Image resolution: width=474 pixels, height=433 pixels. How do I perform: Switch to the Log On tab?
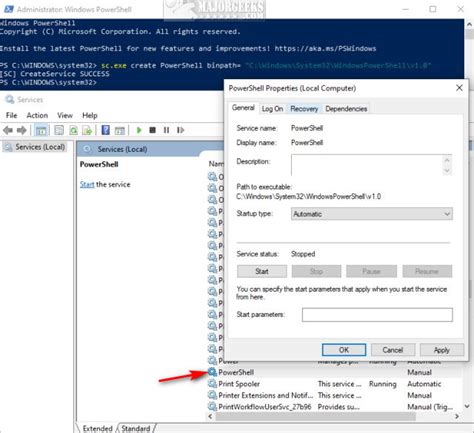click(x=272, y=109)
